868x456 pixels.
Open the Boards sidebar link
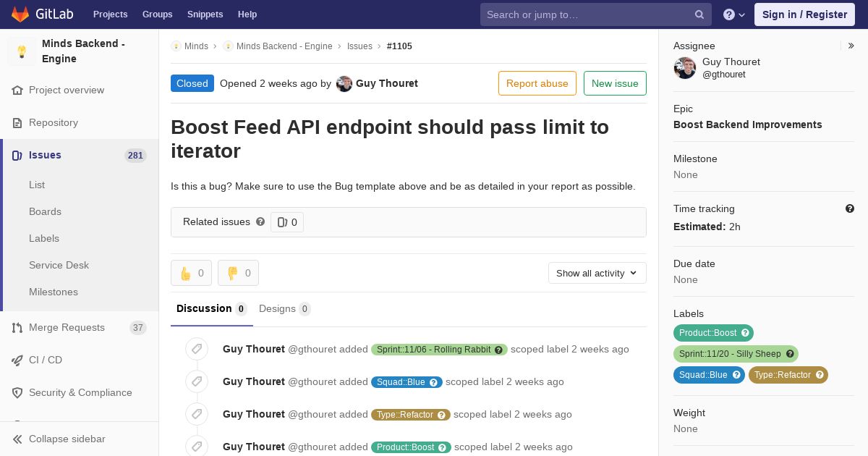click(x=45, y=212)
